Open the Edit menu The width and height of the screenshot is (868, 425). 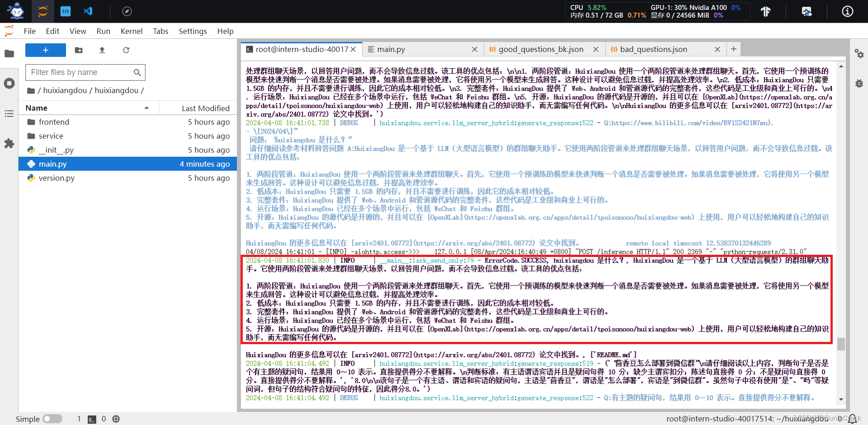pos(52,31)
